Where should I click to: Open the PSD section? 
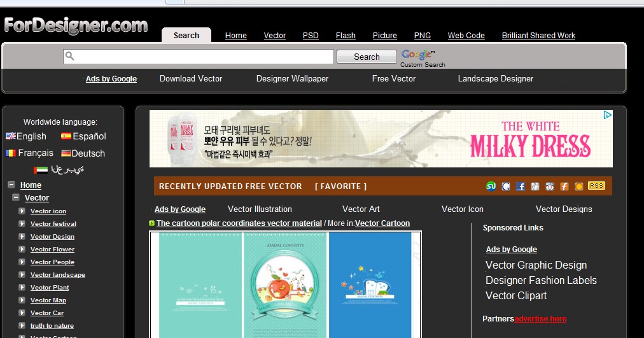311,36
